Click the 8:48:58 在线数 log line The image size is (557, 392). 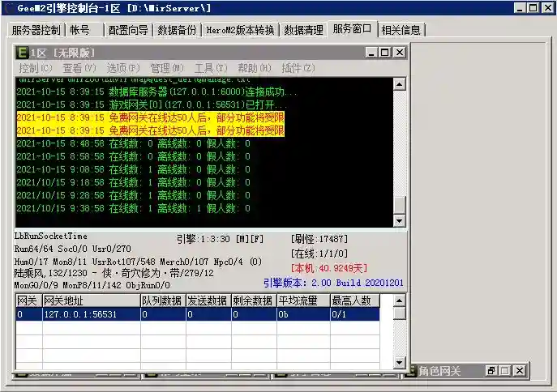(133, 143)
